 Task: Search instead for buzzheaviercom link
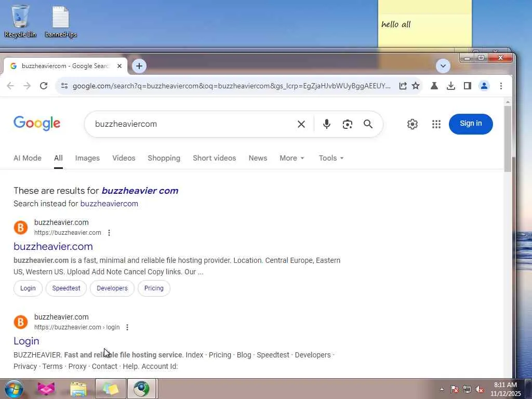tap(109, 204)
